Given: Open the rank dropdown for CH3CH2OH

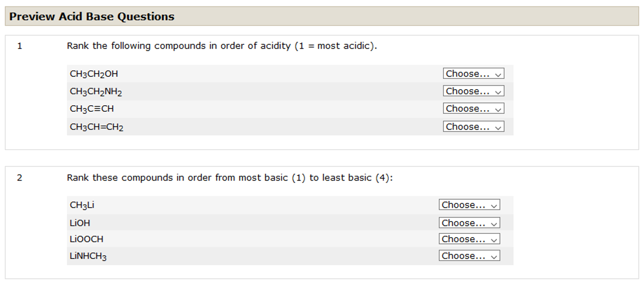Looking at the screenshot, I should pyautogui.click(x=473, y=74).
